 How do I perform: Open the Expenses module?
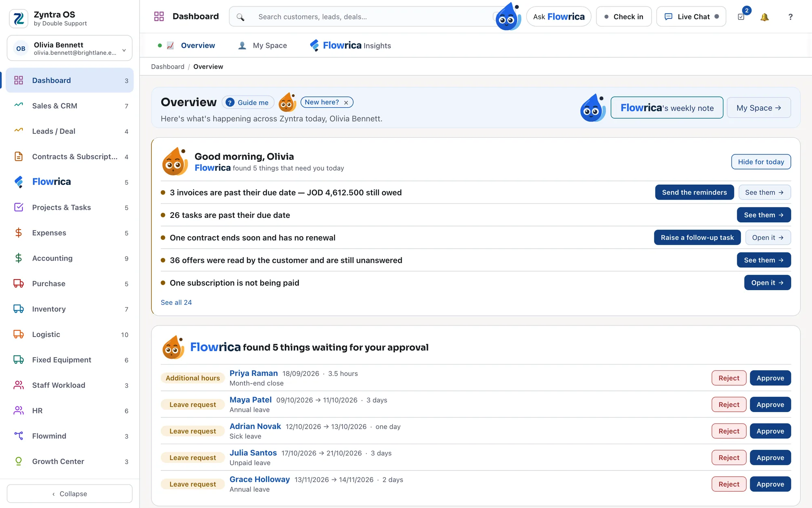(70, 233)
